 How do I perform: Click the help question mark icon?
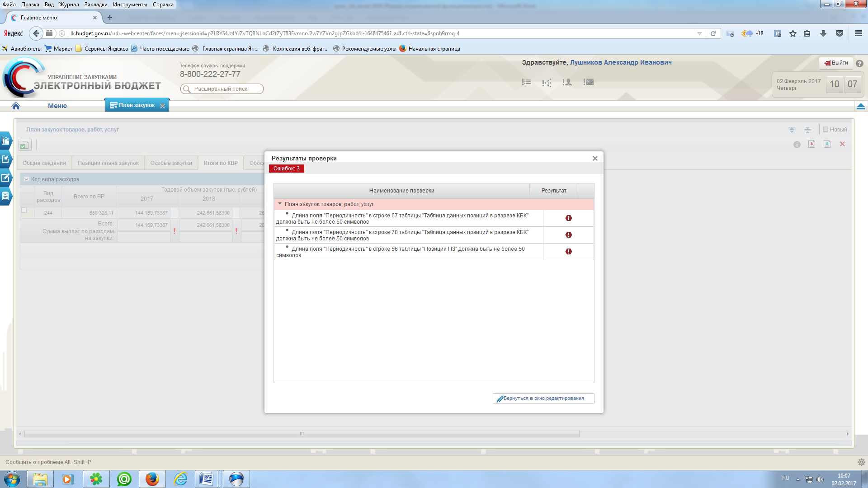point(859,64)
